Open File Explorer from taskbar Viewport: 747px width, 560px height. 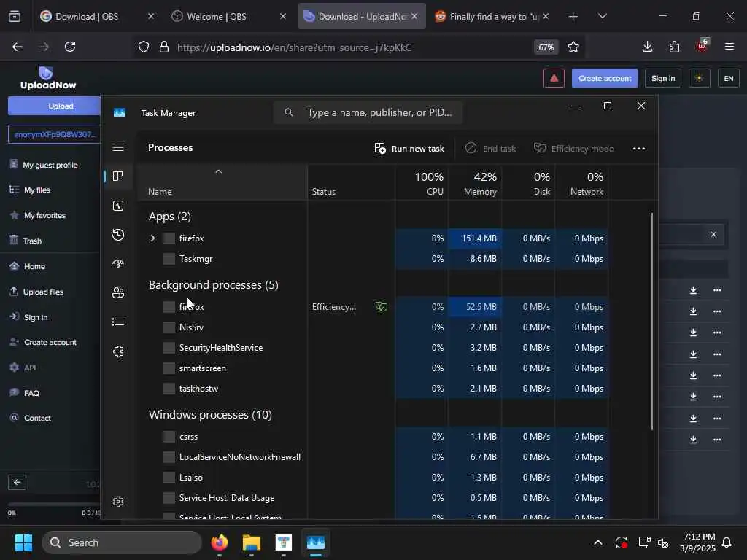click(x=252, y=542)
